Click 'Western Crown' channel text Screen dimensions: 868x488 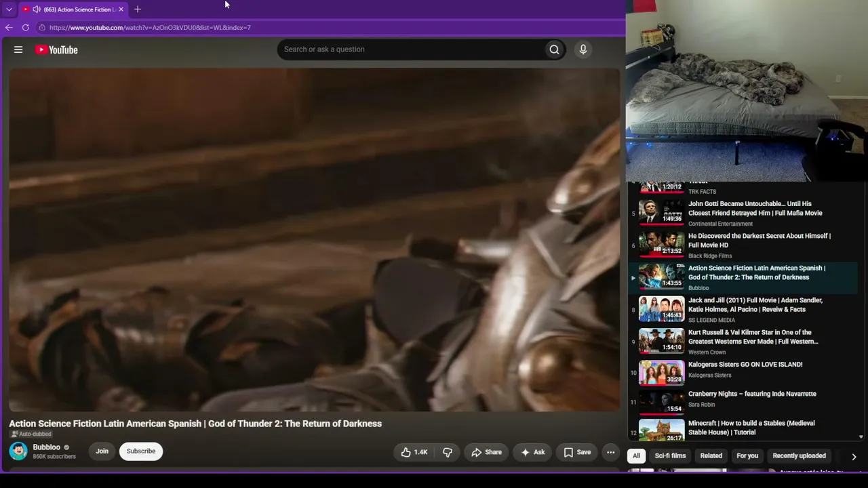[707, 352]
